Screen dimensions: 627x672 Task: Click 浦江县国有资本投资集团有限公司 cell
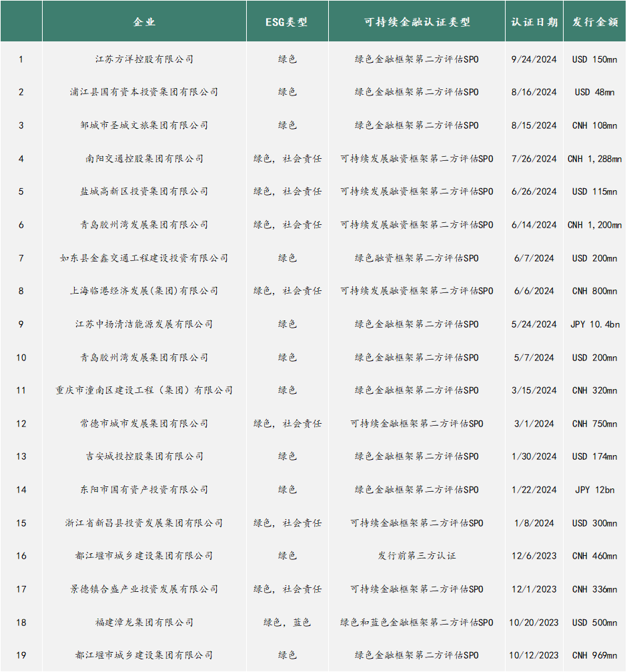(x=144, y=92)
